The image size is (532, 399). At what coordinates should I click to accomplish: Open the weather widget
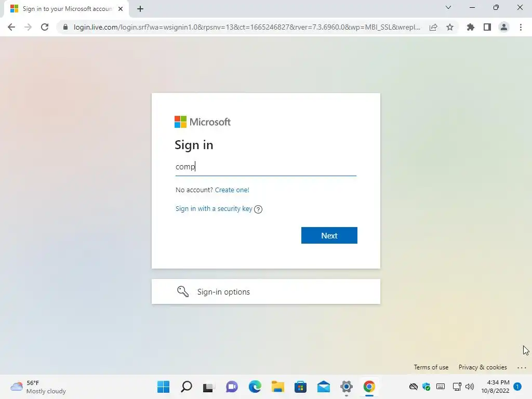tap(38, 387)
